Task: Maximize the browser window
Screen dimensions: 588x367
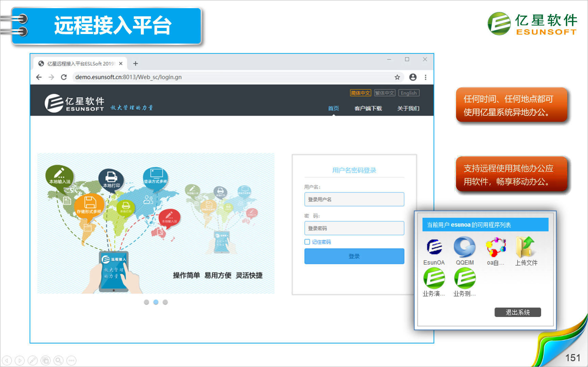Action: tap(407, 59)
